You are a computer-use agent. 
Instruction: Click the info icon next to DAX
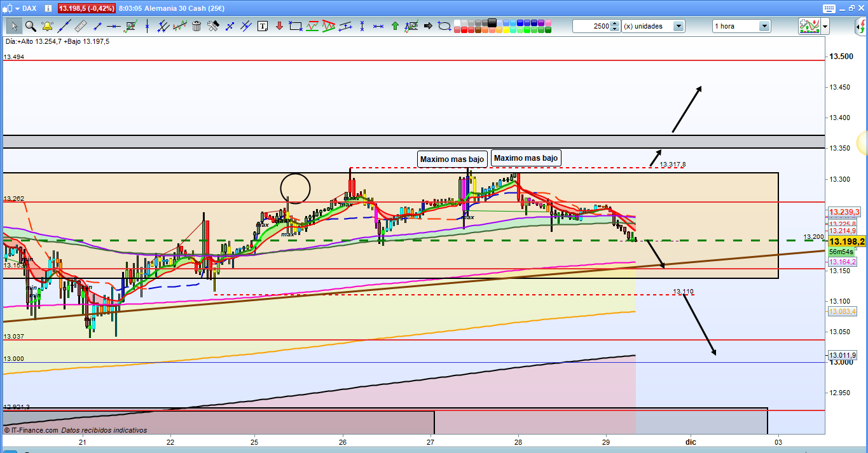click(x=49, y=8)
